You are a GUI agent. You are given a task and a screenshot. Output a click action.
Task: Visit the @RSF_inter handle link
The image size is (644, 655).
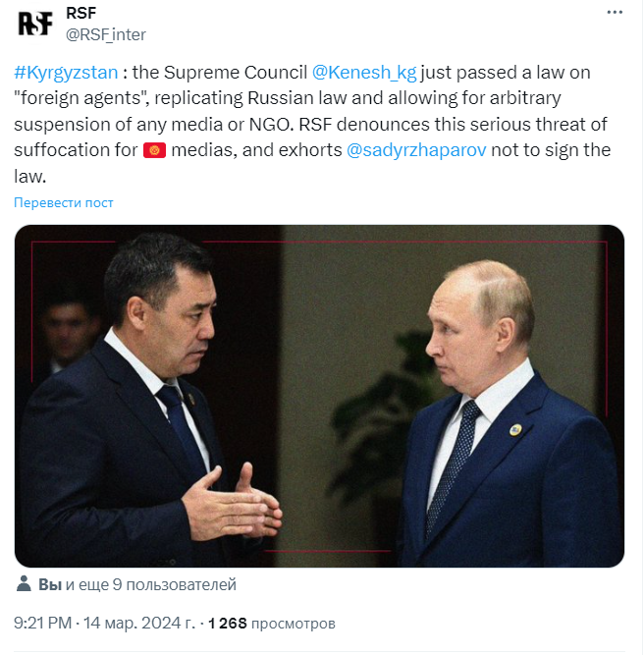pyautogui.click(x=105, y=35)
